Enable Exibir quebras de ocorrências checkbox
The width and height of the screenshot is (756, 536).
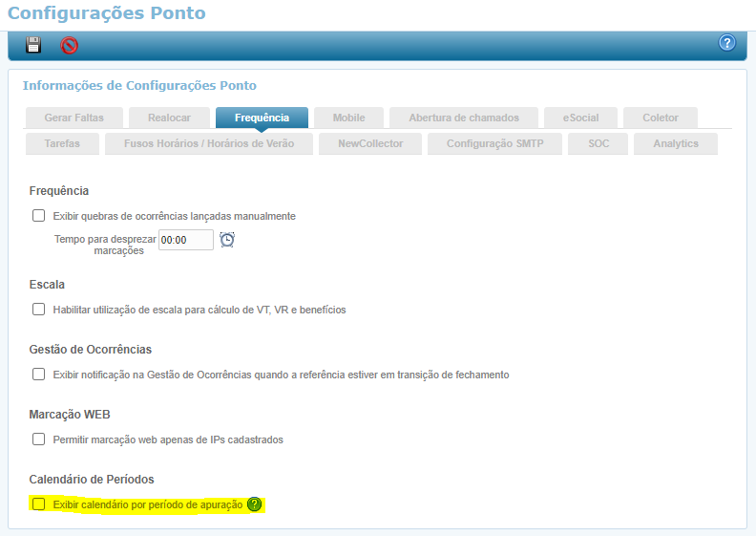(x=39, y=216)
